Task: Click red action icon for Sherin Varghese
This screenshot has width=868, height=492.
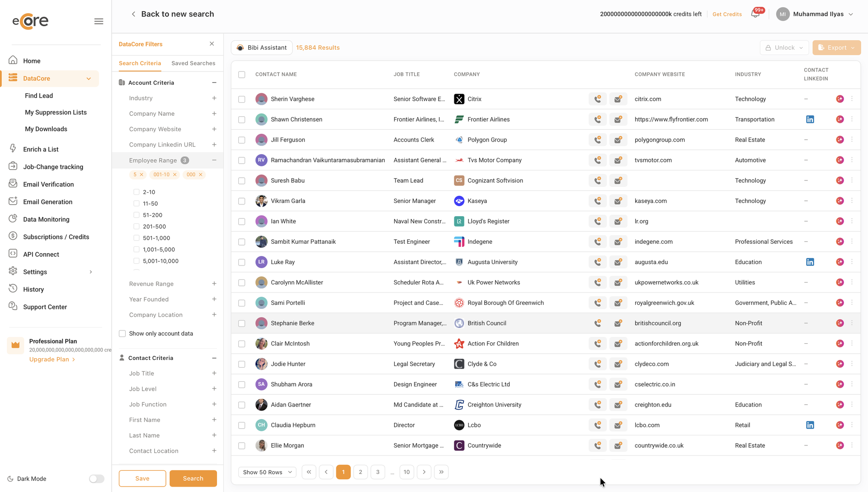Action: coord(840,99)
